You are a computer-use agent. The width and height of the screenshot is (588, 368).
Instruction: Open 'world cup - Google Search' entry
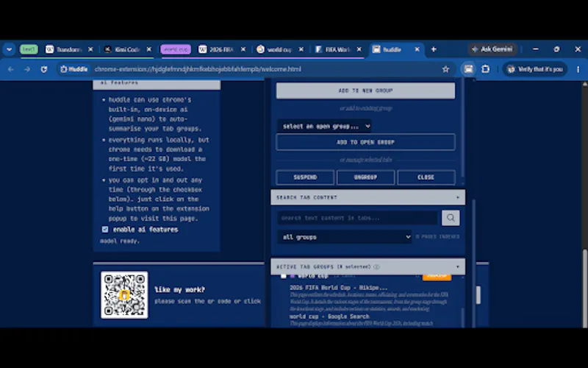coord(329,316)
